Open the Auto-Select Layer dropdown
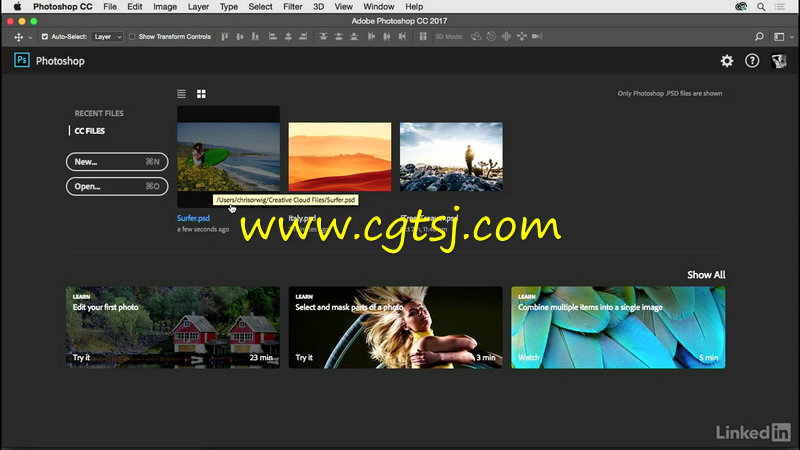 click(107, 37)
